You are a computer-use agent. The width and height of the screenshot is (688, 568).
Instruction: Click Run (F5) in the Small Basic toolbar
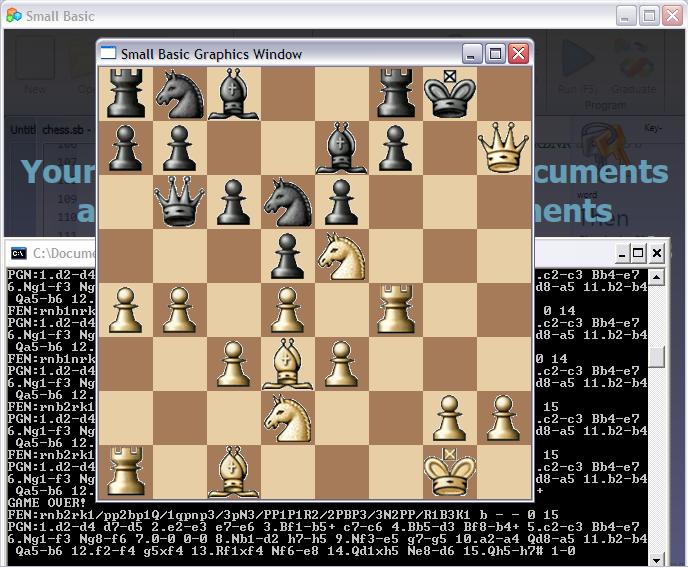(x=577, y=67)
